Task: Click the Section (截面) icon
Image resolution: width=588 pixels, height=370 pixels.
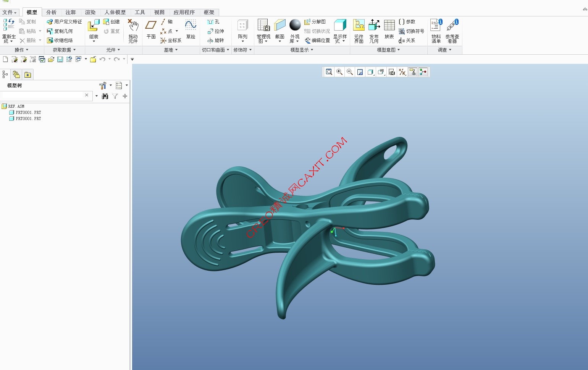Action: 279,25
